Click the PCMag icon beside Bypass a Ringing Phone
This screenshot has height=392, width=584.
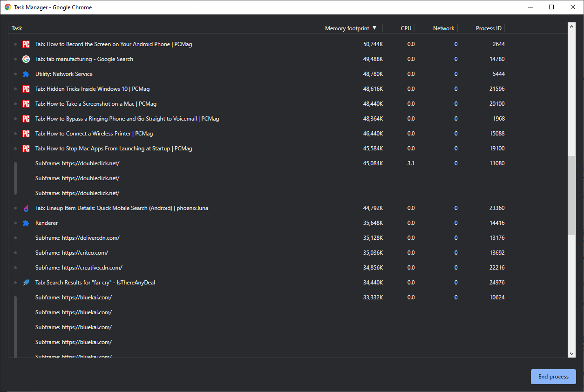26,119
